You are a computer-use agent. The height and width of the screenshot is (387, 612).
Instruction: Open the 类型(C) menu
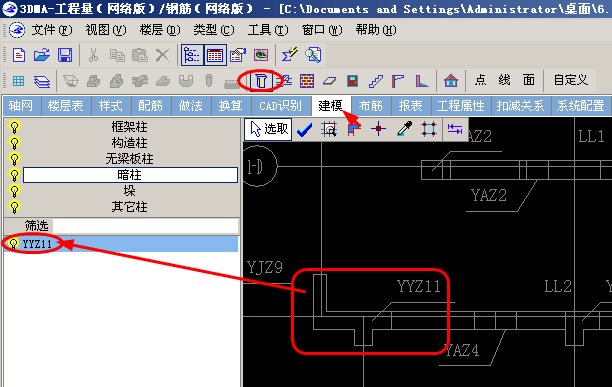(214, 30)
